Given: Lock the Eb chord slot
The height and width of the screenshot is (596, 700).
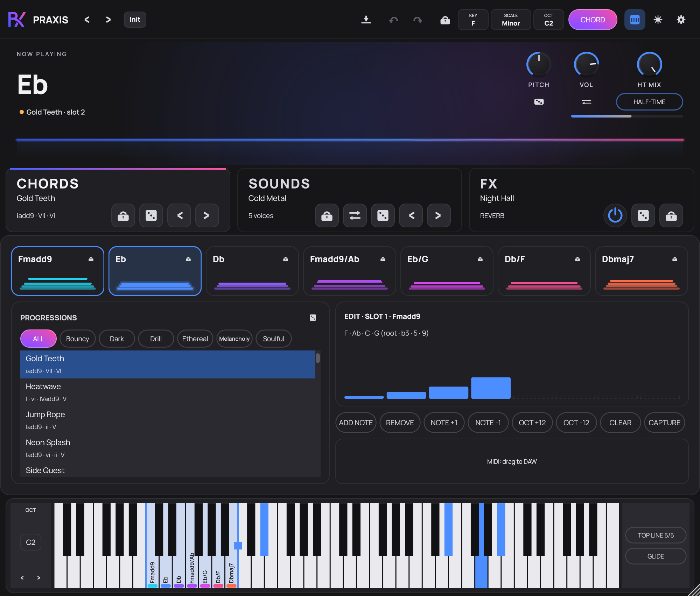Looking at the screenshot, I should coord(188,259).
